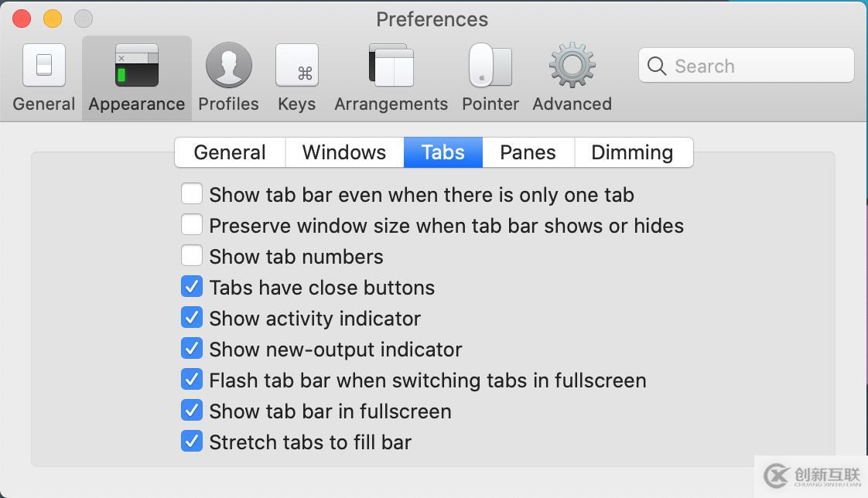Open the Pointer preferences icon

click(490, 66)
